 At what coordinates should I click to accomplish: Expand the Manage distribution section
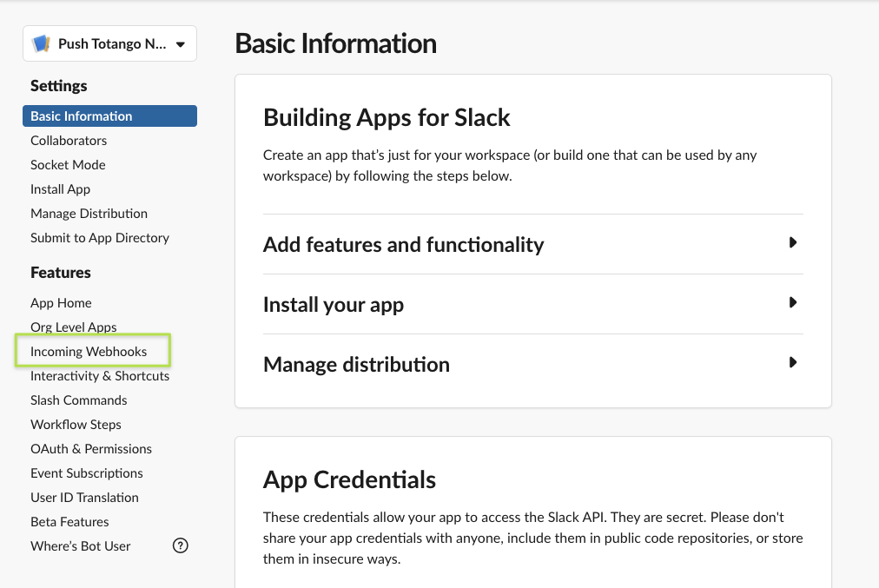[x=532, y=364]
